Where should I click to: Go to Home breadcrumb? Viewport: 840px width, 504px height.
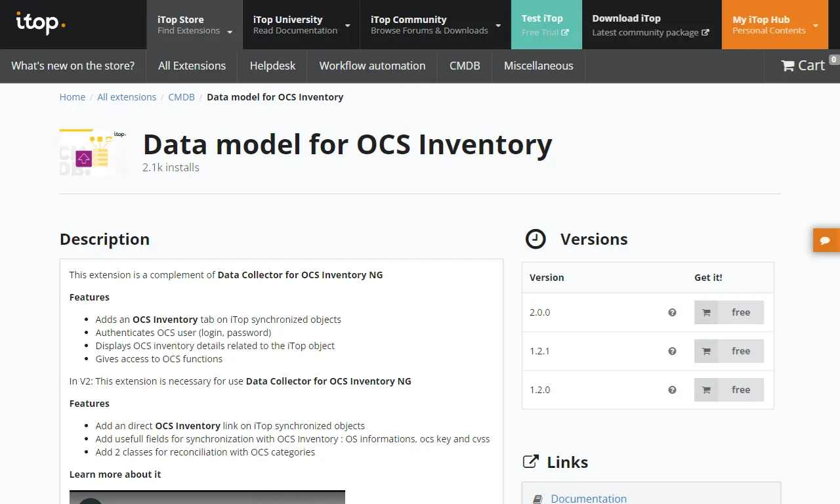[x=72, y=97]
